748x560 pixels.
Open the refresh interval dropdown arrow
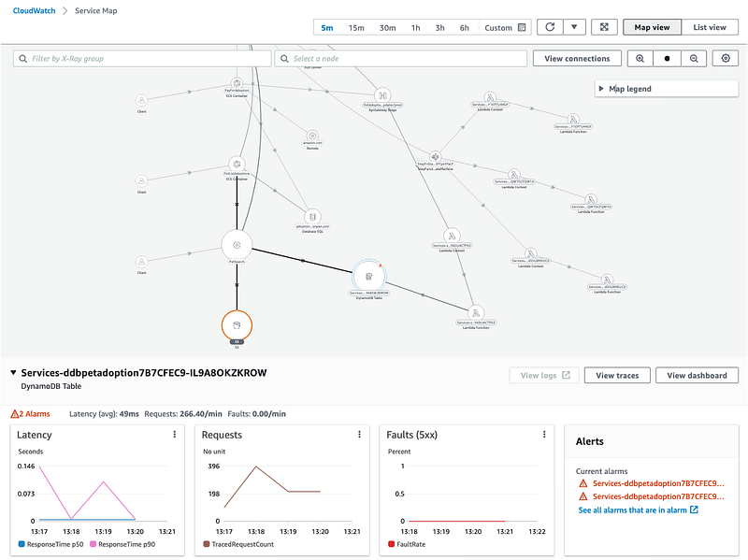click(574, 27)
